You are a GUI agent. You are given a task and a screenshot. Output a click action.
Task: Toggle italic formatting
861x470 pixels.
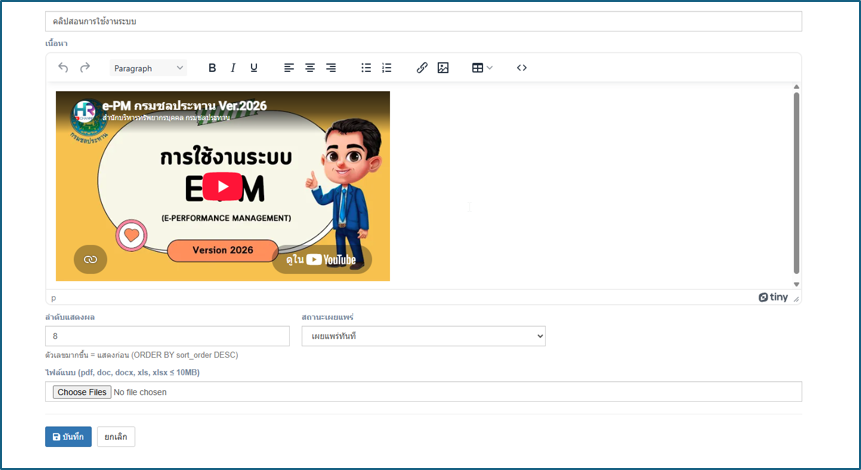tap(233, 68)
